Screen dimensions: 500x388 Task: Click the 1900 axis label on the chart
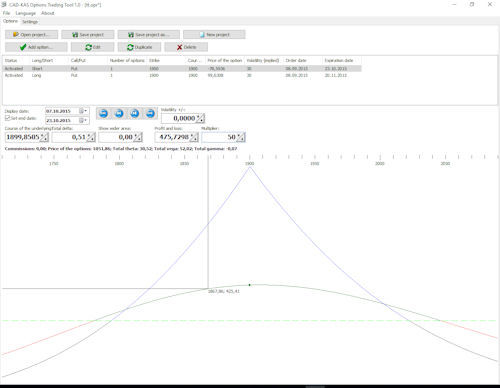click(250, 163)
